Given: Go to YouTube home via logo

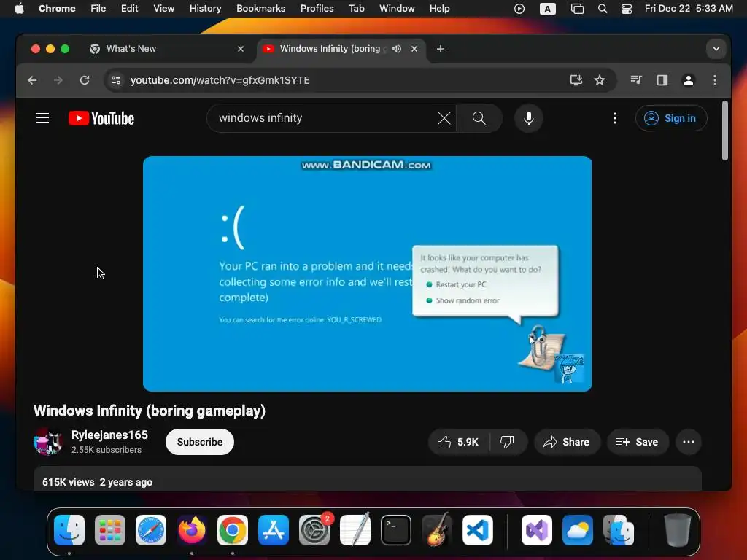Looking at the screenshot, I should click(101, 118).
